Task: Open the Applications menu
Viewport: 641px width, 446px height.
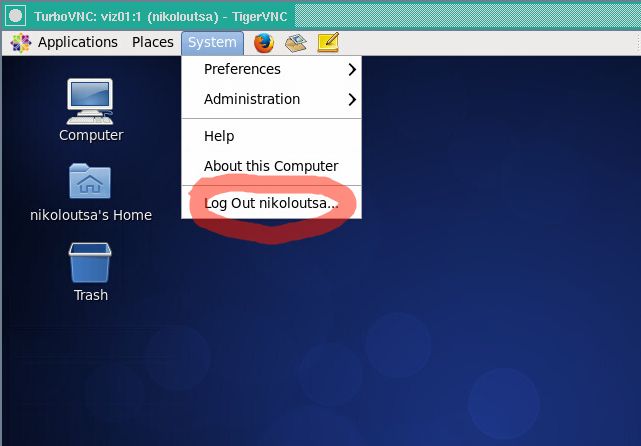Action: tap(77, 42)
